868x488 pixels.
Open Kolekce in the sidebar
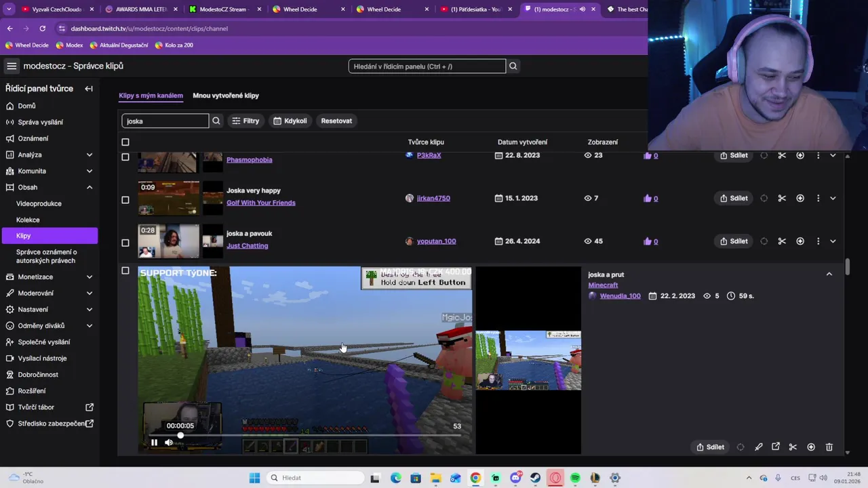coord(28,220)
